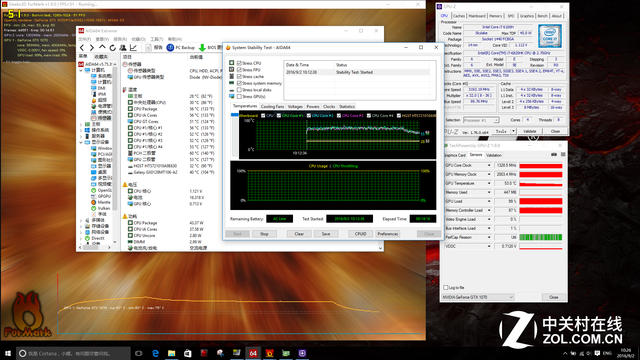Open File Explorer from taskbar

pyautogui.click(x=171, y=353)
